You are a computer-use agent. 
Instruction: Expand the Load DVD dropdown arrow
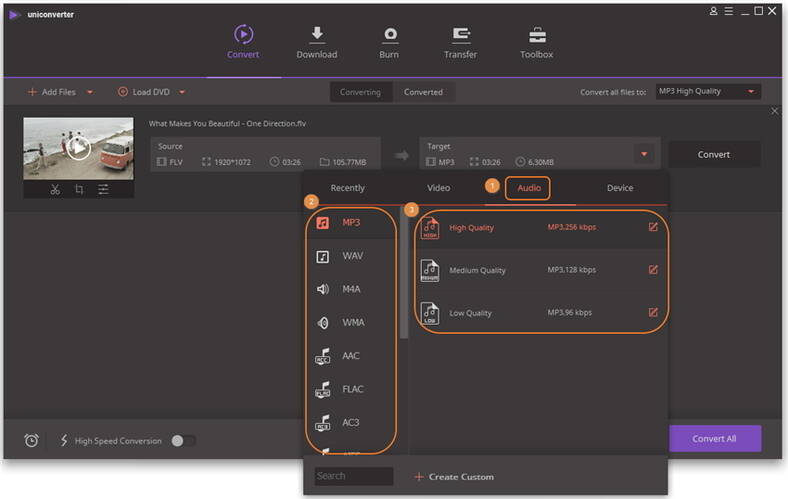pos(182,92)
